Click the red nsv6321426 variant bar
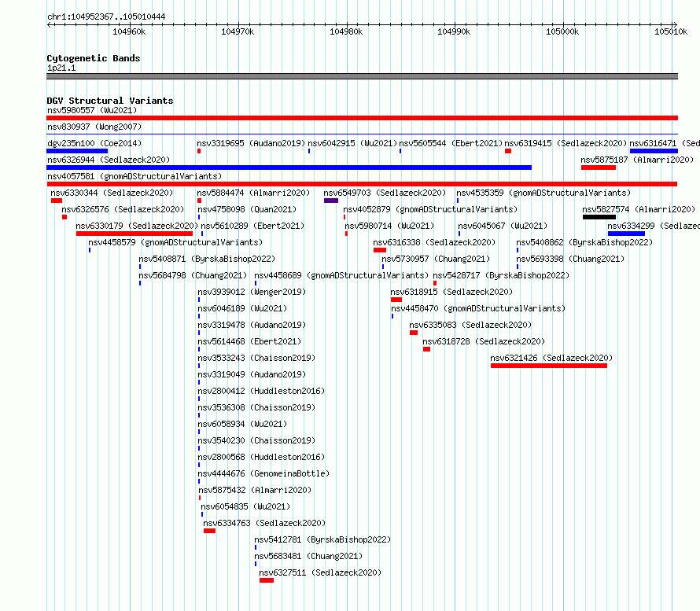 pos(549,366)
